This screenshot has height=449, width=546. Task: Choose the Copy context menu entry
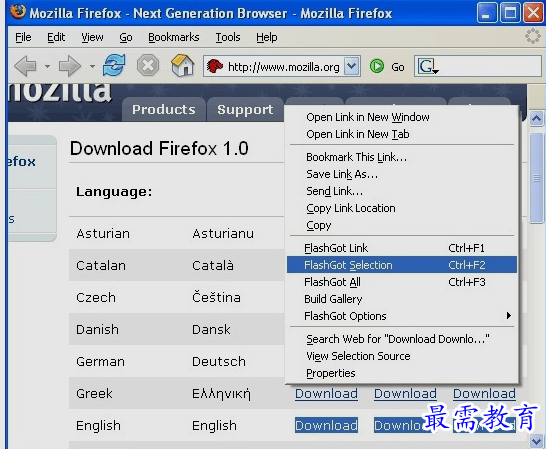pyautogui.click(x=401, y=225)
